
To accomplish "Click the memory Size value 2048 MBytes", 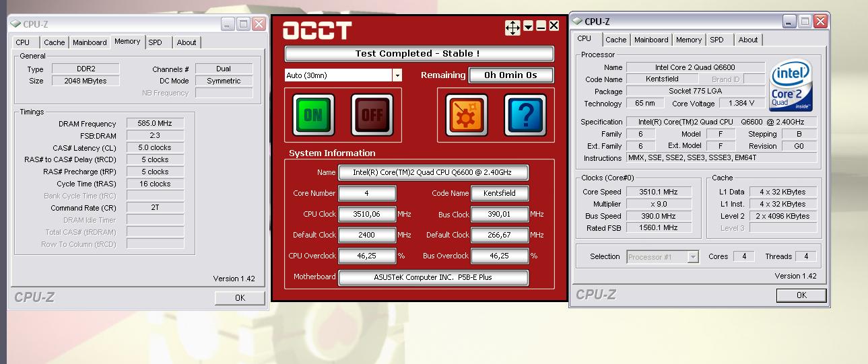I will coord(86,81).
